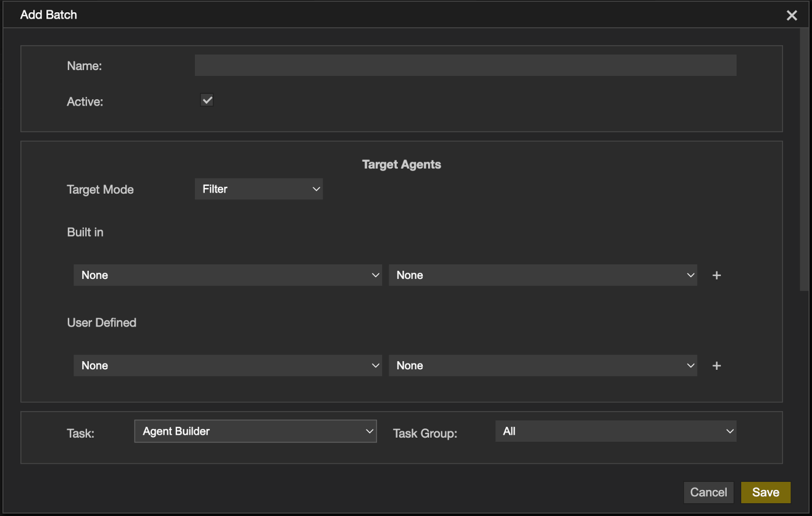
Task: Click the Active label text
Action: tap(85, 101)
